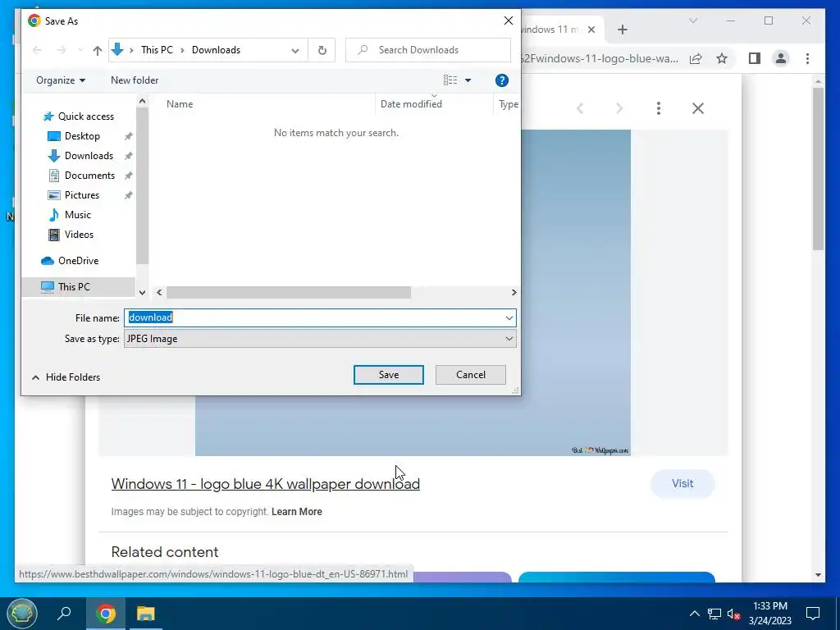Screen dimensions: 840x630
Task: Collapse folders with Hide Folders
Action: tap(66, 377)
